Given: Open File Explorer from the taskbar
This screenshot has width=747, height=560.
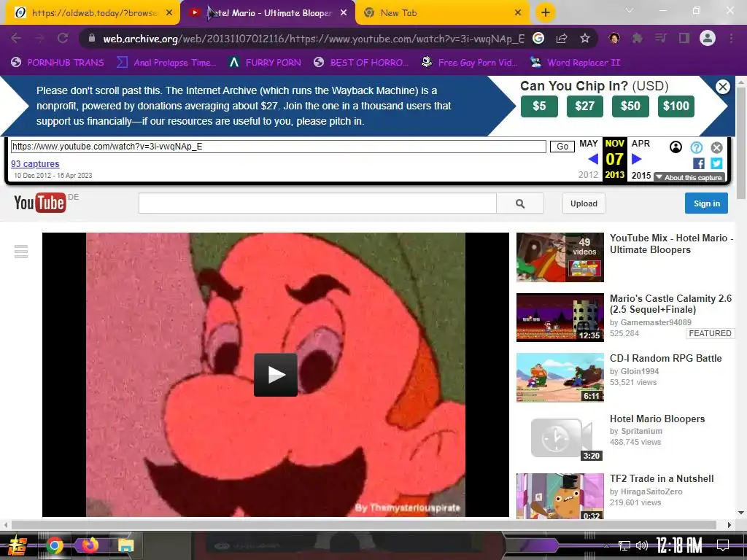Looking at the screenshot, I should (x=125, y=545).
